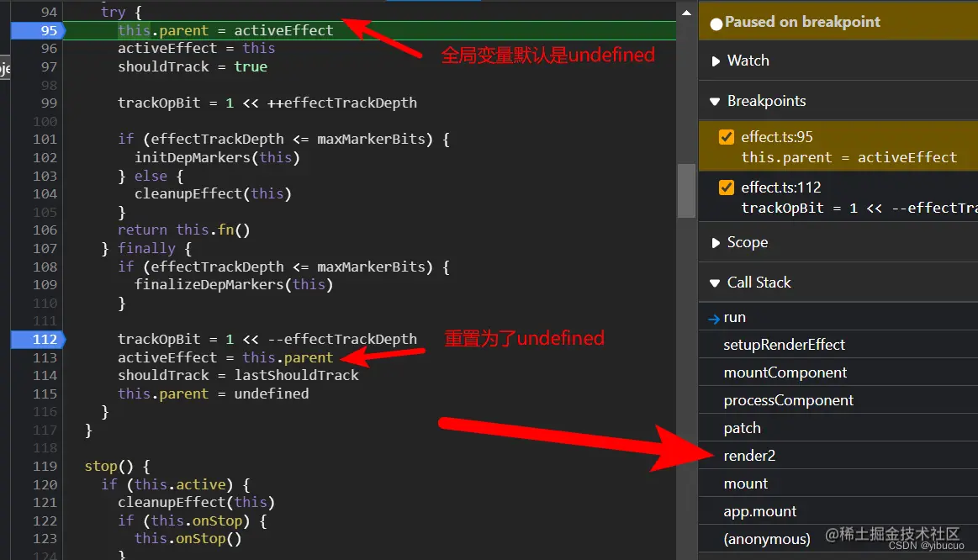Disable the effect.ts:95 breakpoint checkbox
The height and width of the screenshot is (560, 978).
click(726, 137)
